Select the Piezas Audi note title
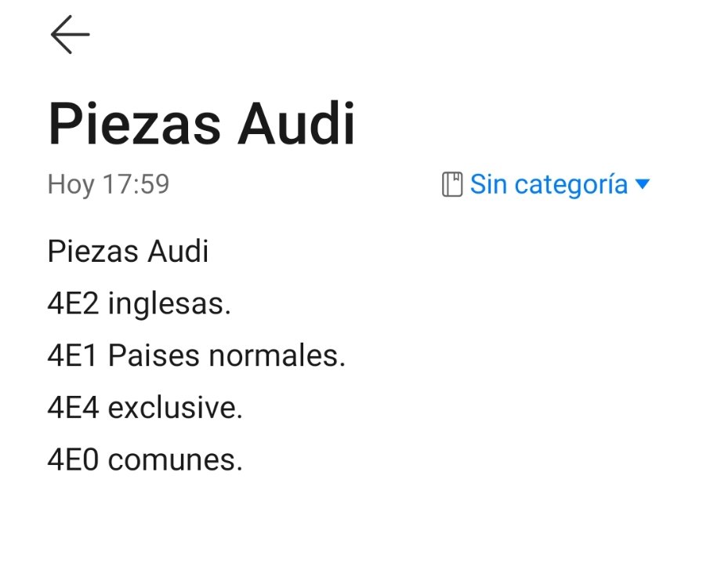 pyautogui.click(x=201, y=124)
